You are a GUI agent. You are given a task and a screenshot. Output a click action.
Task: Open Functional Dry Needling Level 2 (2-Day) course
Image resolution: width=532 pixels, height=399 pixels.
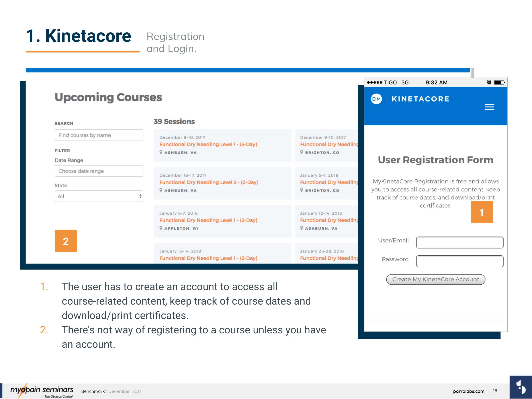[x=209, y=182]
